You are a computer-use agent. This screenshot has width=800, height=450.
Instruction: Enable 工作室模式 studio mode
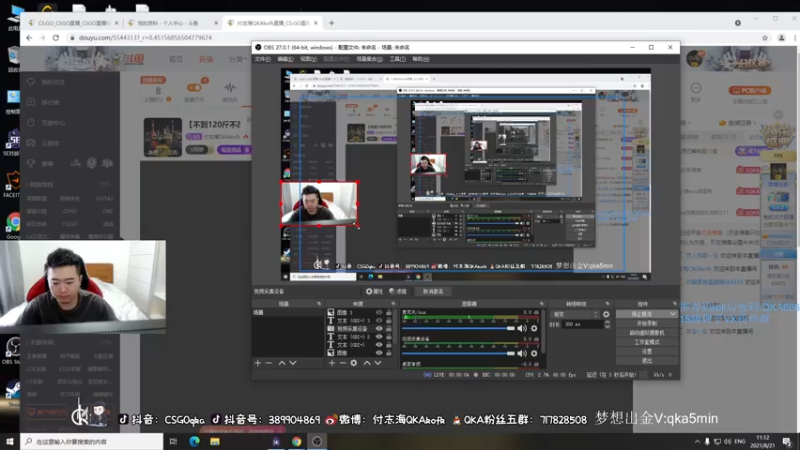click(x=646, y=342)
